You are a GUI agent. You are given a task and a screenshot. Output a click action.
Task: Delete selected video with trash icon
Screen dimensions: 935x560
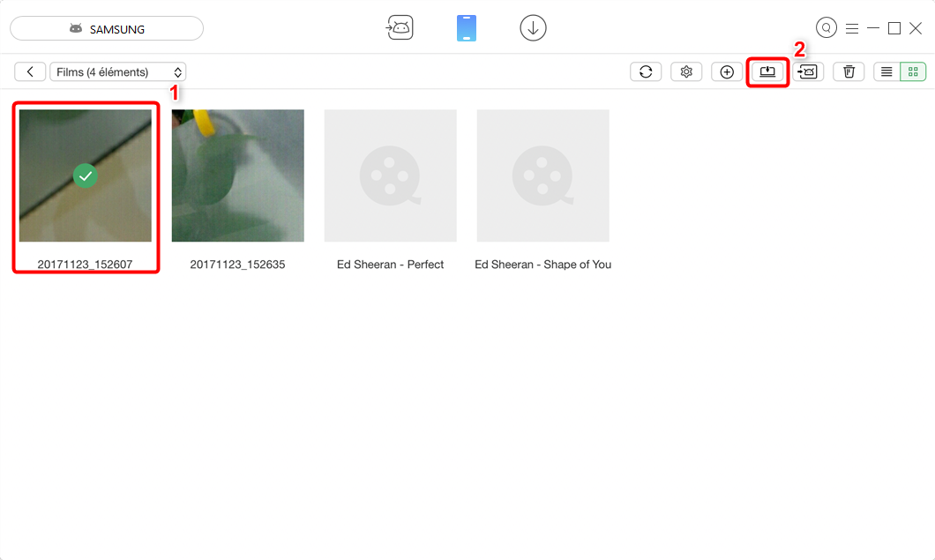[x=849, y=72]
